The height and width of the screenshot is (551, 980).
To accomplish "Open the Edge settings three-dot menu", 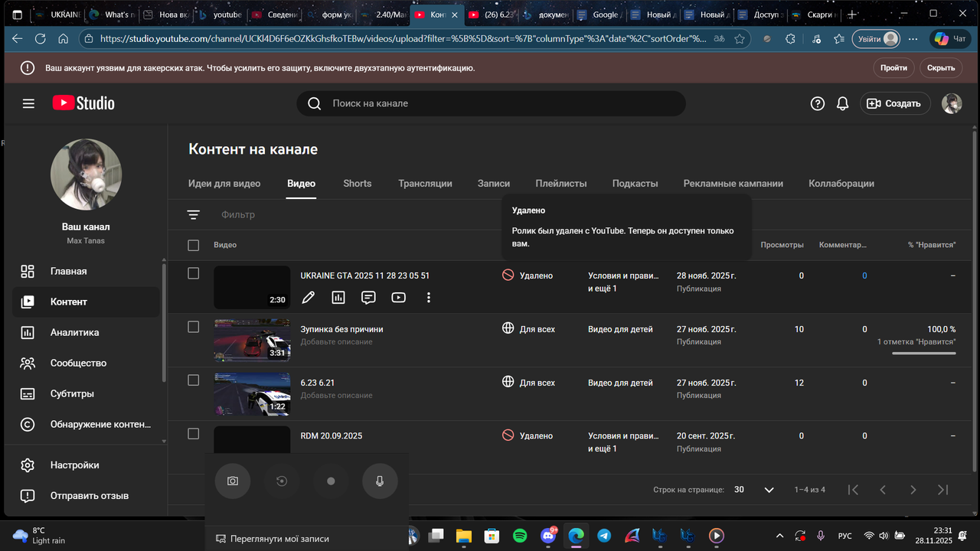I will (x=912, y=39).
